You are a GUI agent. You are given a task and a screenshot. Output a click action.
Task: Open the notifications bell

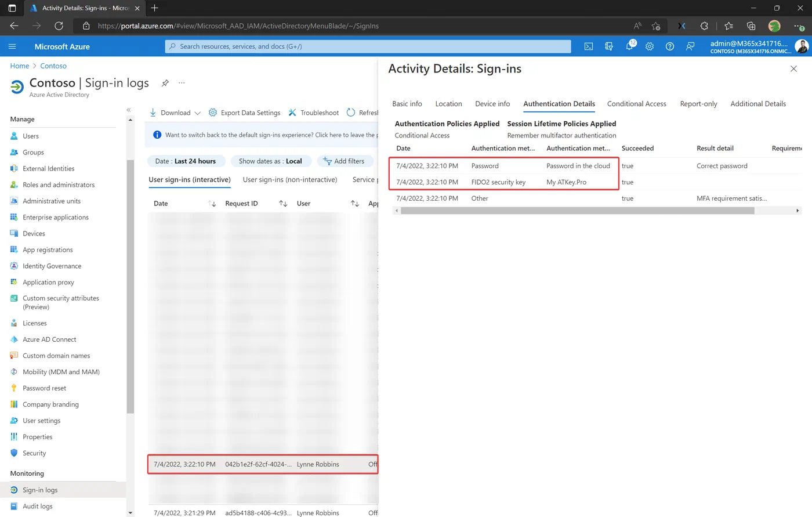pyautogui.click(x=630, y=46)
